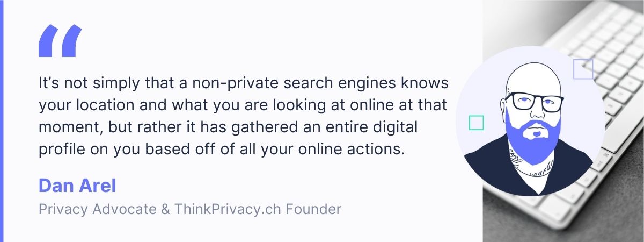Image resolution: width=644 pixels, height=242 pixels.
Task: Click the glasses on the illustrated avatar
Action: (534, 102)
